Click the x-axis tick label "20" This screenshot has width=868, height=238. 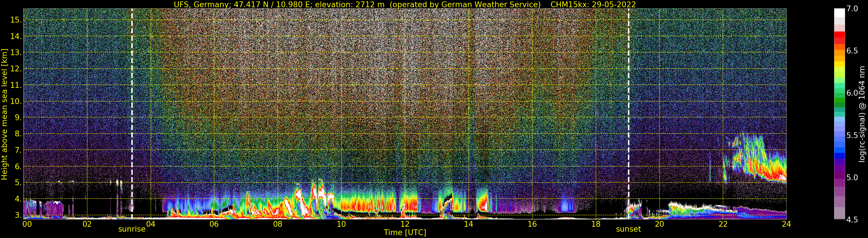coord(659,224)
